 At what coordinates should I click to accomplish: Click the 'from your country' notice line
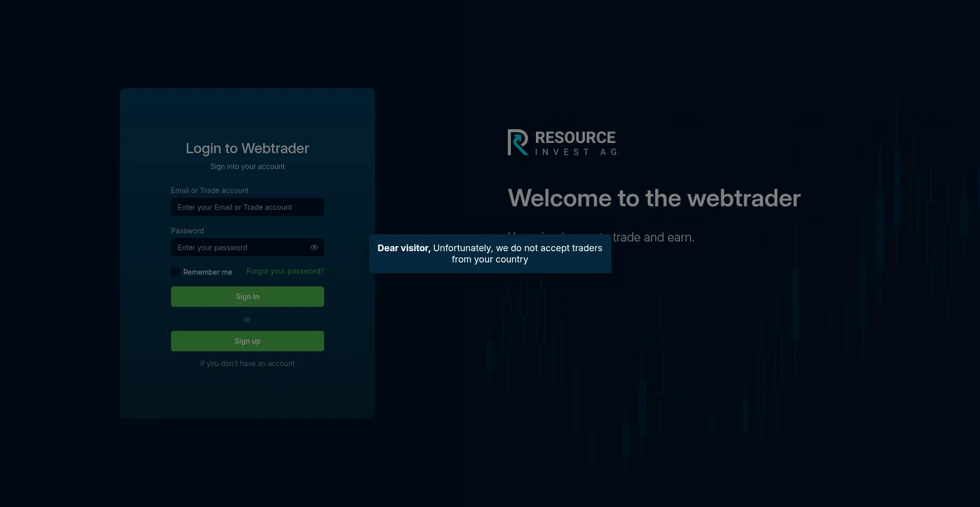point(489,259)
